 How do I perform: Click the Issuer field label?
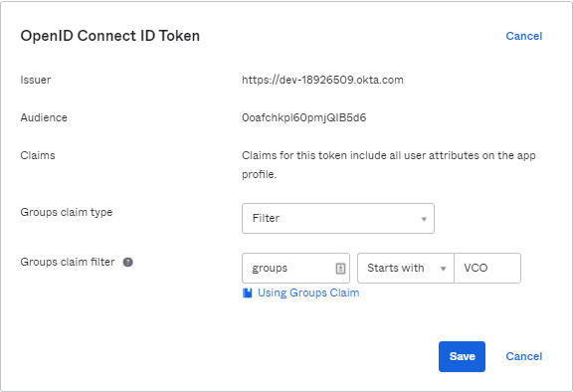(36, 80)
